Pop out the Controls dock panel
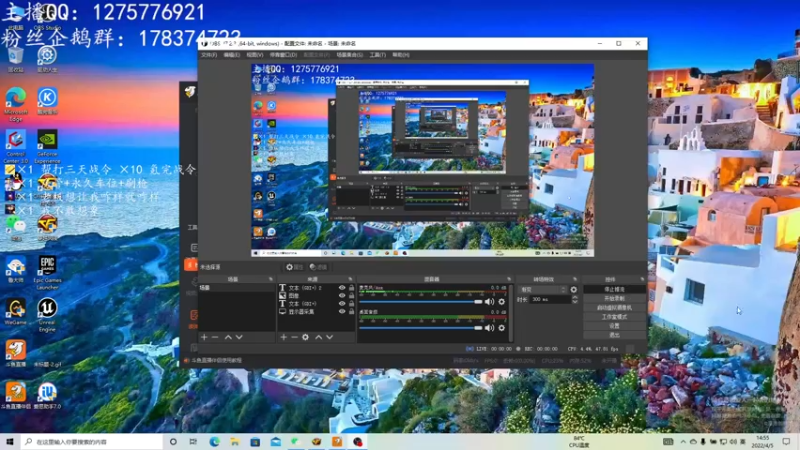800x450 pixels. [x=642, y=279]
